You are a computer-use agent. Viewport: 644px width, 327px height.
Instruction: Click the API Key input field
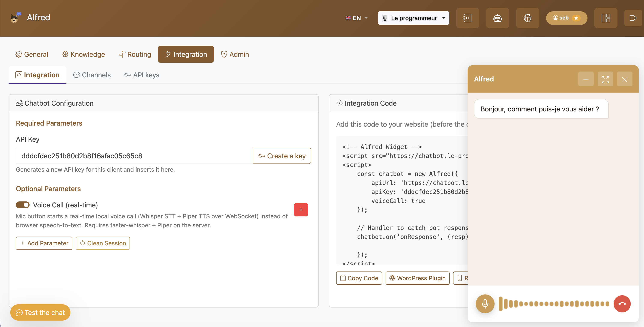[134, 156]
